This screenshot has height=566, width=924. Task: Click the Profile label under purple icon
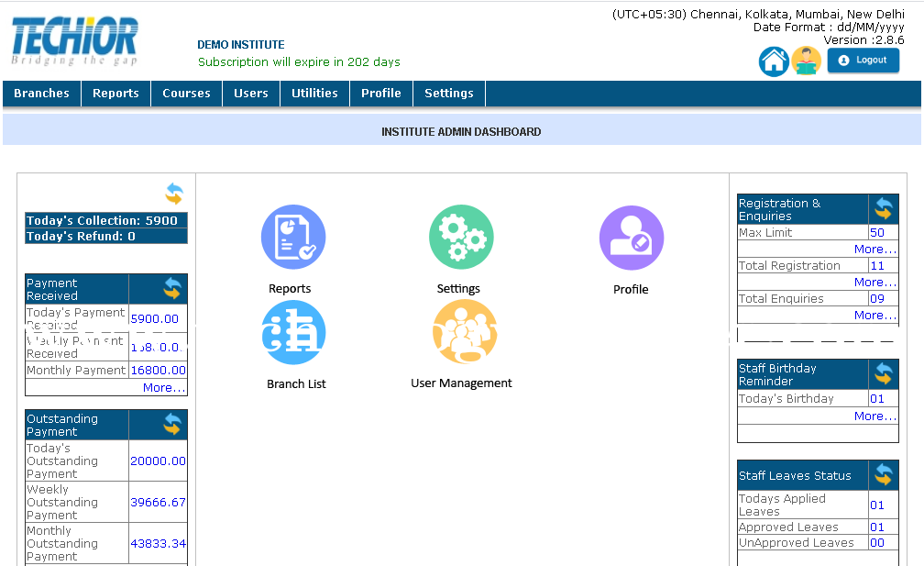coord(631,289)
